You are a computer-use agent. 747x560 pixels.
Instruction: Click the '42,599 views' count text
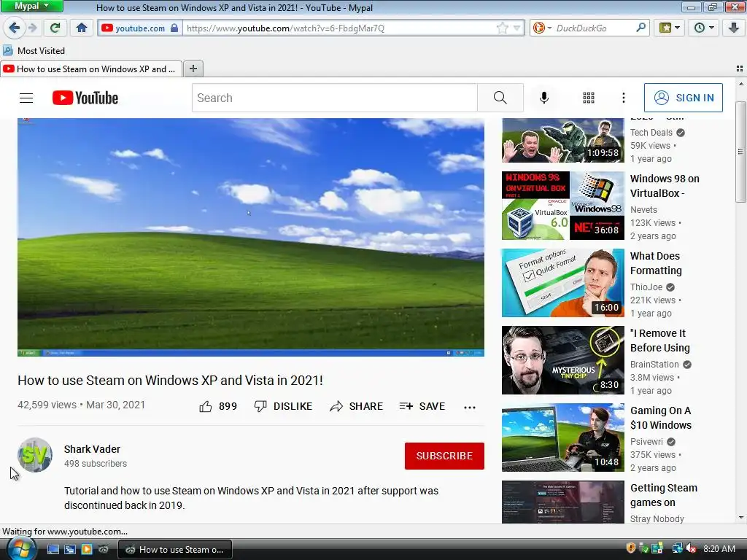point(47,405)
